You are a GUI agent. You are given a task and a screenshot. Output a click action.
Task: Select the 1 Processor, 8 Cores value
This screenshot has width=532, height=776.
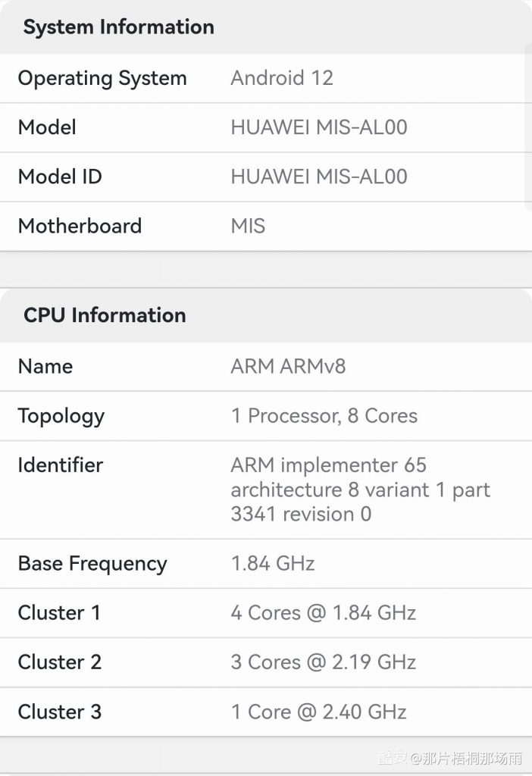click(324, 416)
